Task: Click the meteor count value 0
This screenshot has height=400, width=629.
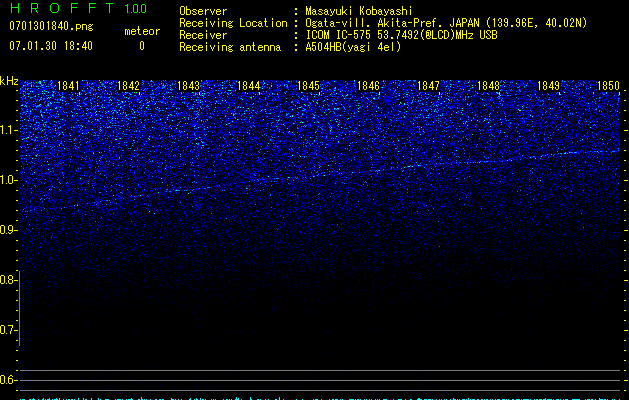Action: (x=142, y=46)
